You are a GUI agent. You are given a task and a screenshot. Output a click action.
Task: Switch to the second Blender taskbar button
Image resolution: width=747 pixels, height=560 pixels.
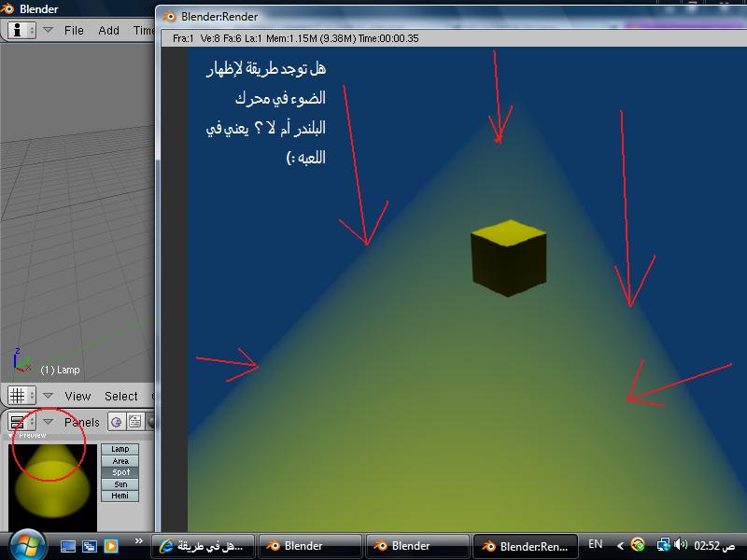[x=416, y=546]
